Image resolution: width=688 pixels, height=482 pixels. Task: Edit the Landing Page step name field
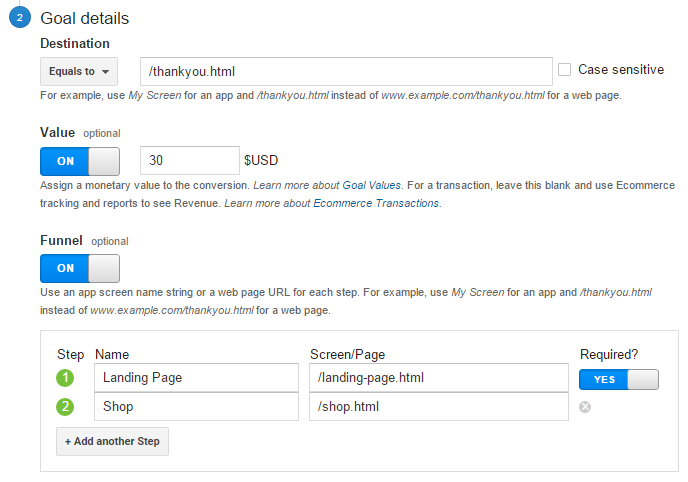coord(196,378)
